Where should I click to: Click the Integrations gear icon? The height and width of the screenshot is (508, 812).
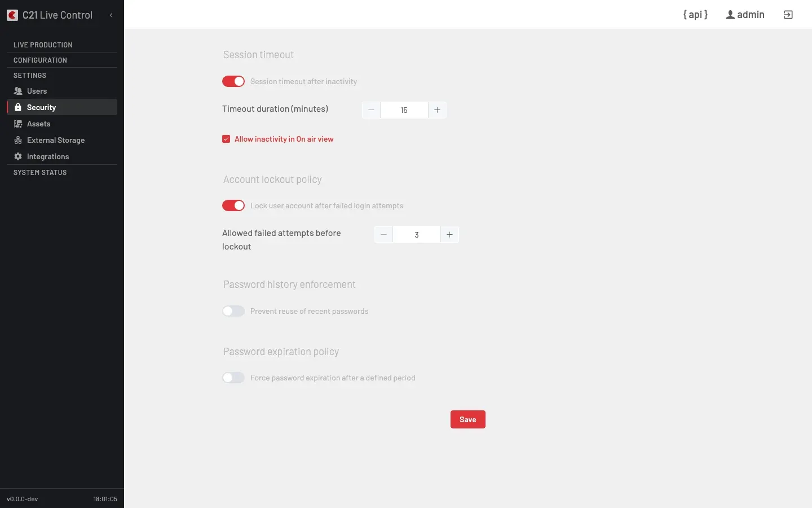pos(18,156)
